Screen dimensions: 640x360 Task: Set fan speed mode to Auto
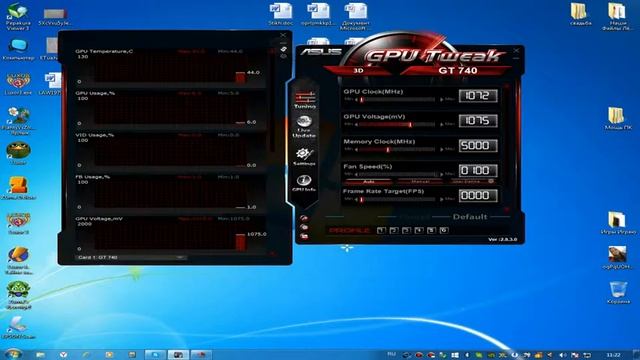coord(369,181)
